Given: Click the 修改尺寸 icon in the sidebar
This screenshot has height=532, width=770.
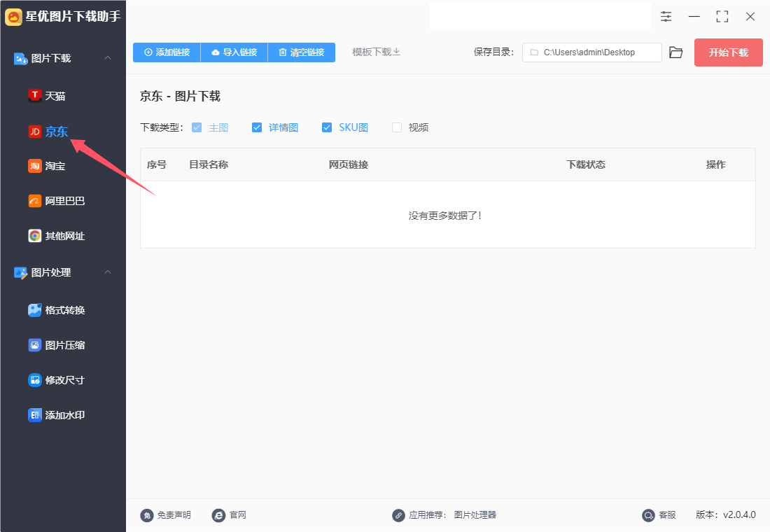Looking at the screenshot, I should [34, 379].
